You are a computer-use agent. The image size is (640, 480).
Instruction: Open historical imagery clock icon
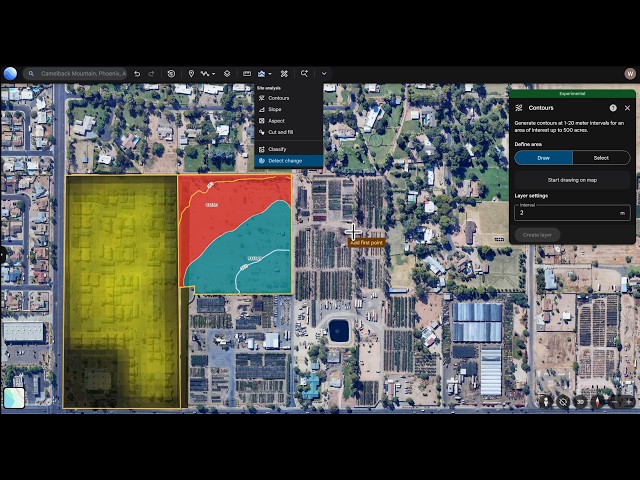[x=171, y=73]
